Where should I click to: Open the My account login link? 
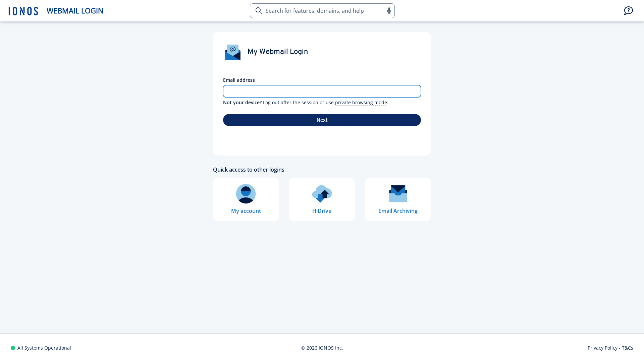coord(246,199)
